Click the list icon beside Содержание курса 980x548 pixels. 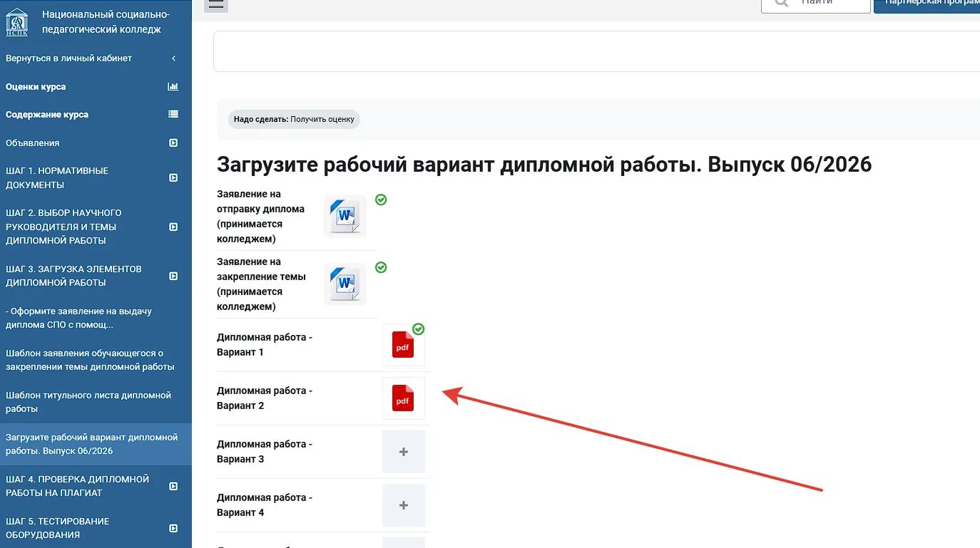pos(173,114)
